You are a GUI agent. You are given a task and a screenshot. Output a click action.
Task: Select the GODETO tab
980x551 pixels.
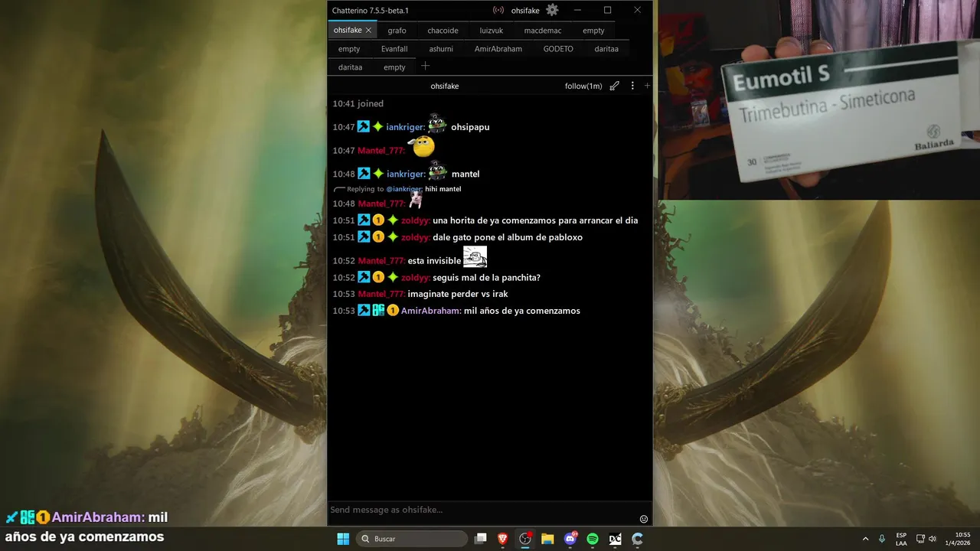tap(558, 49)
